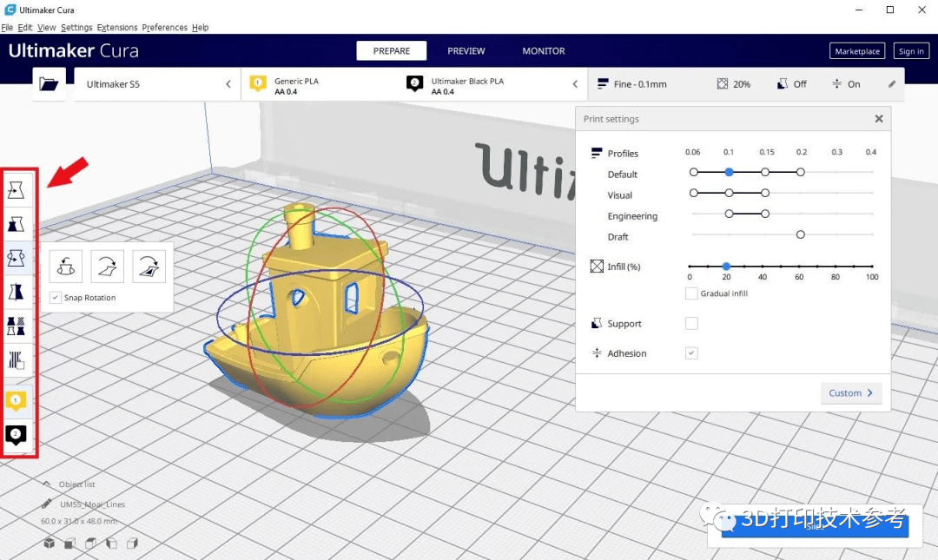Close the Print settings panel
Image resolution: width=938 pixels, height=560 pixels.
pyautogui.click(x=879, y=119)
